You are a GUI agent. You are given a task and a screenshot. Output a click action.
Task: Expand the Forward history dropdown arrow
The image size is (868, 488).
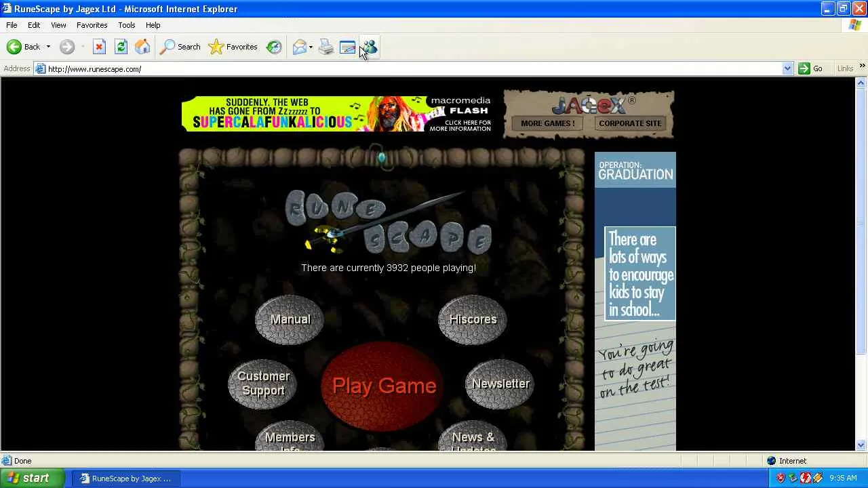coord(82,47)
